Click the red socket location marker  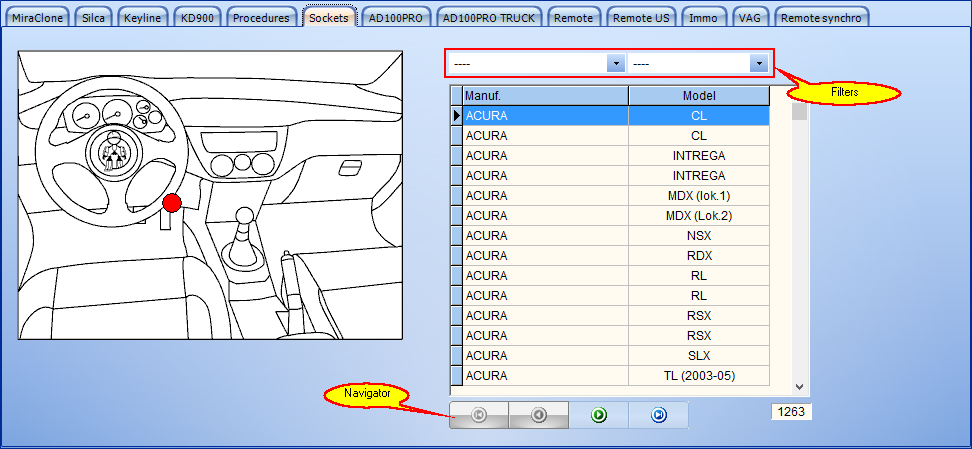point(172,202)
